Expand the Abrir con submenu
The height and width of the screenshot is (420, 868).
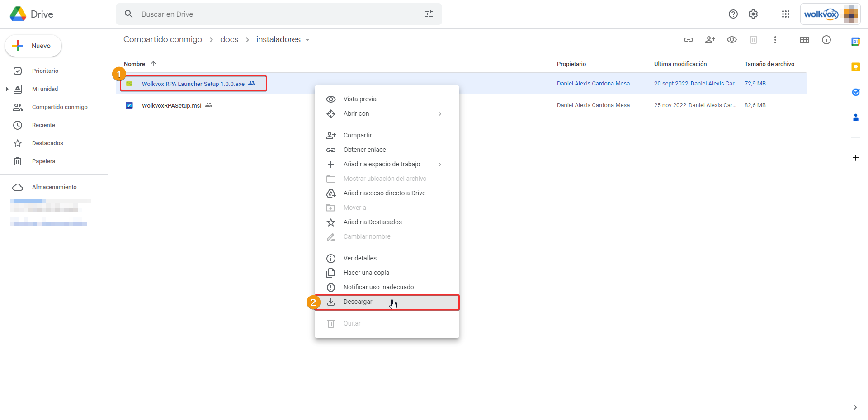coord(387,113)
